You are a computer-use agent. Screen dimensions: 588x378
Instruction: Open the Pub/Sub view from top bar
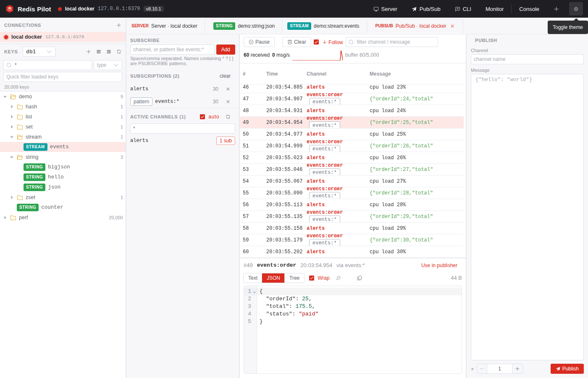426,9
